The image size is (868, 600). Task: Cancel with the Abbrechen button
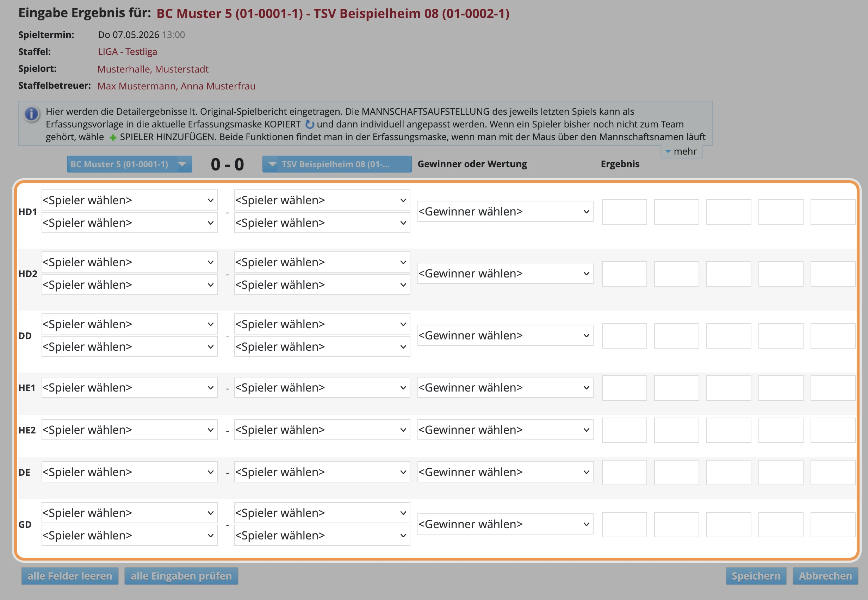[x=825, y=576]
